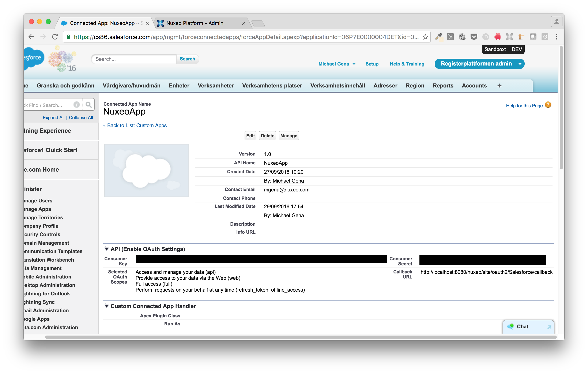Viewport: 588px width, 374px height.
Task: Open the Granska och godkänn tab
Action: click(x=65, y=86)
